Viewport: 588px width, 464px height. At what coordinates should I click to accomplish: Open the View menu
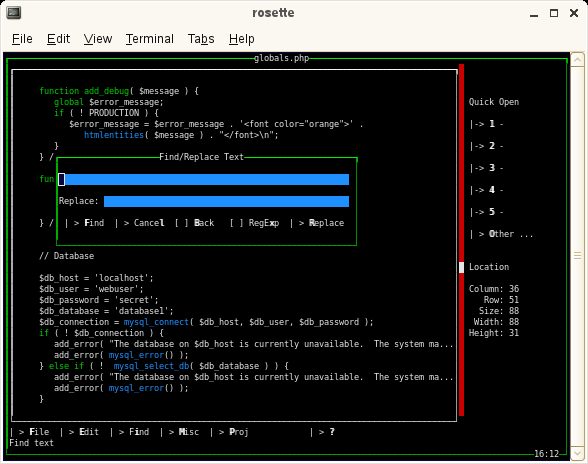98,39
